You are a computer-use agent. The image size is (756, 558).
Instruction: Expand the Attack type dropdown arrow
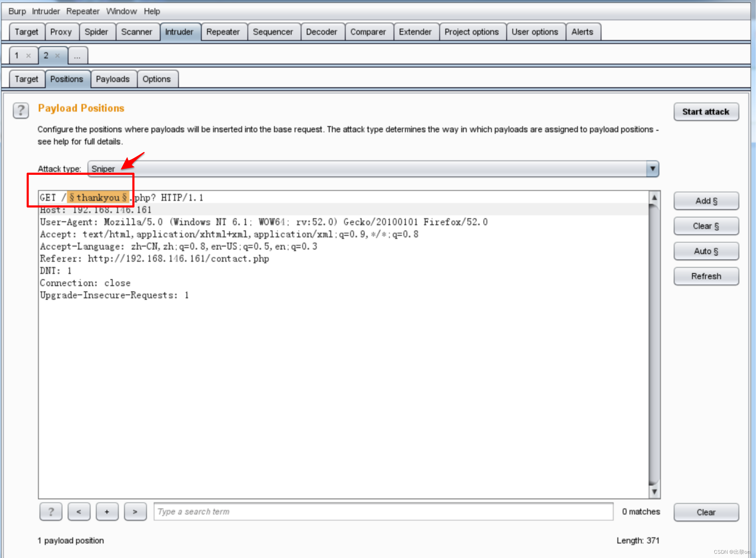[652, 169]
